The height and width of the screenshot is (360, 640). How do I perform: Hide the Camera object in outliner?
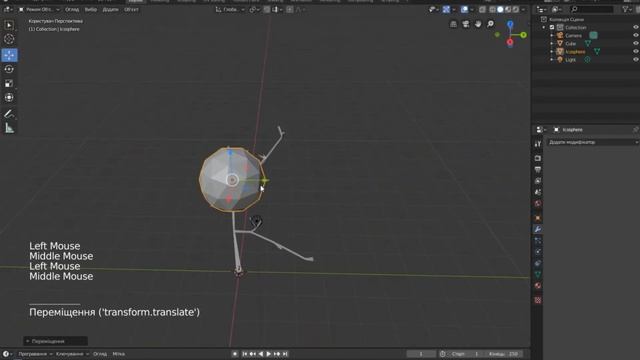point(636,36)
